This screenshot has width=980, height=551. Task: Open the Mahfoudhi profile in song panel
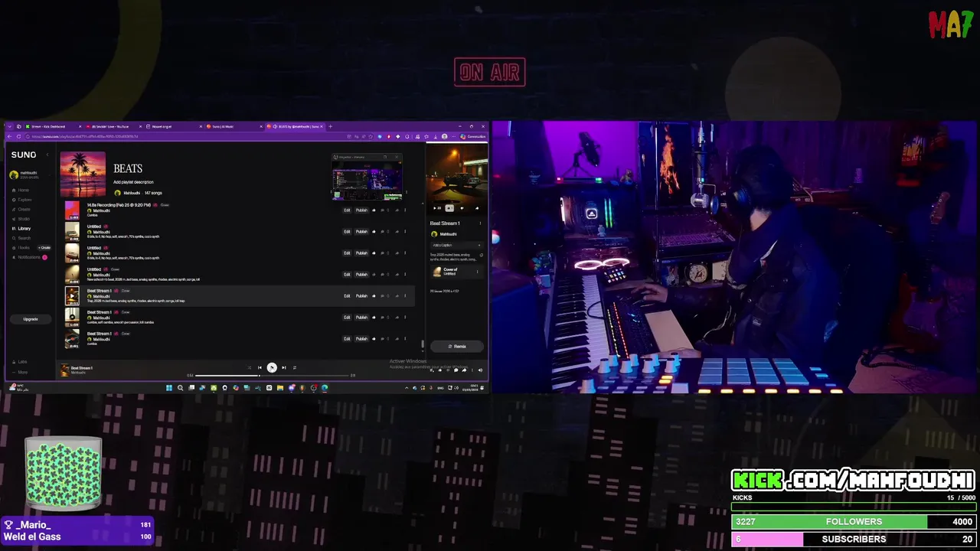[x=444, y=234]
